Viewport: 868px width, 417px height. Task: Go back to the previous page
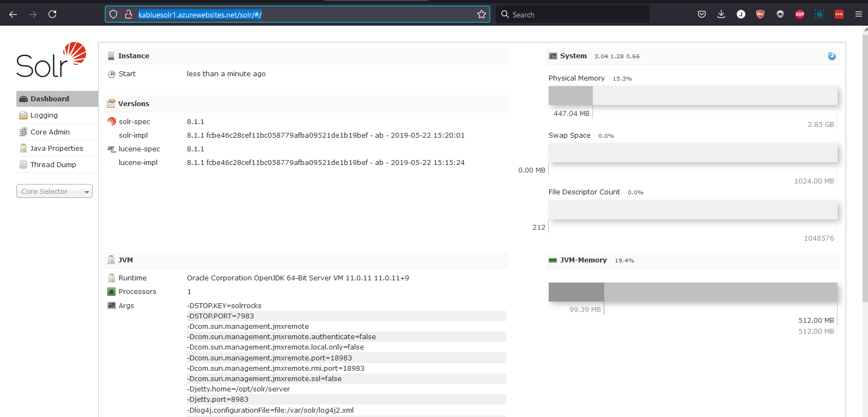coord(13,15)
